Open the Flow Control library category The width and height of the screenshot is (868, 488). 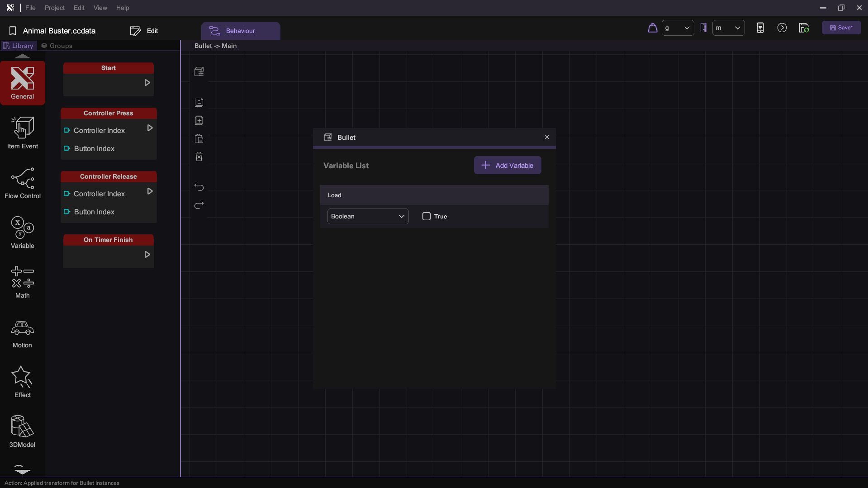coord(23,183)
